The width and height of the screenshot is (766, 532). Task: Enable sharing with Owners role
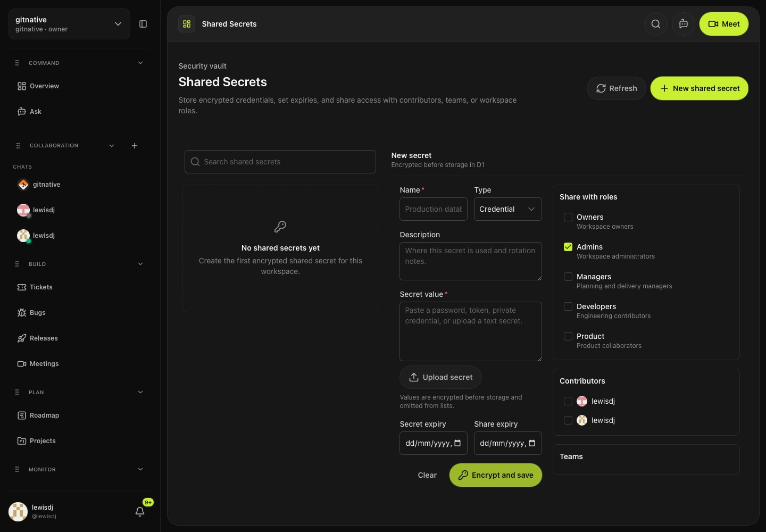pos(568,217)
